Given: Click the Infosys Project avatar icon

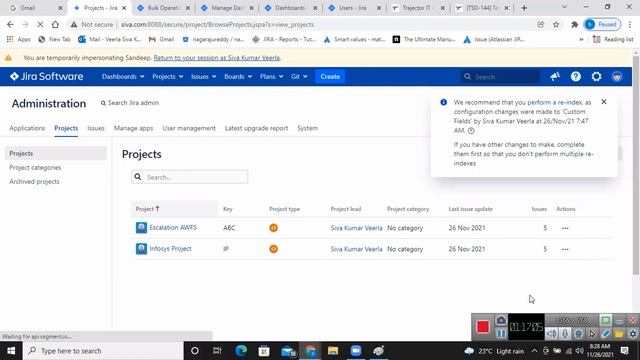Looking at the screenshot, I should click(141, 249).
